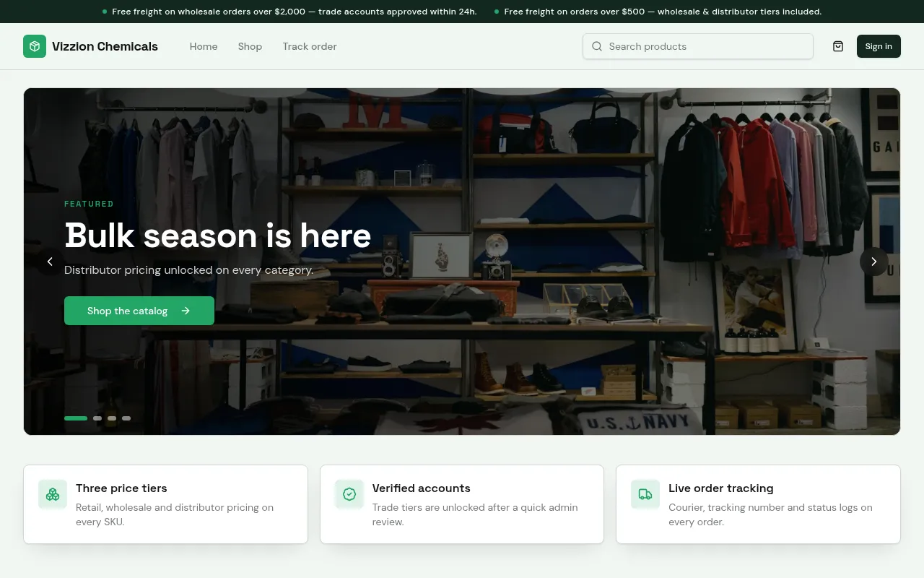Click the Verified accounts badge icon
924x578 pixels.
click(x=349, y=494)
